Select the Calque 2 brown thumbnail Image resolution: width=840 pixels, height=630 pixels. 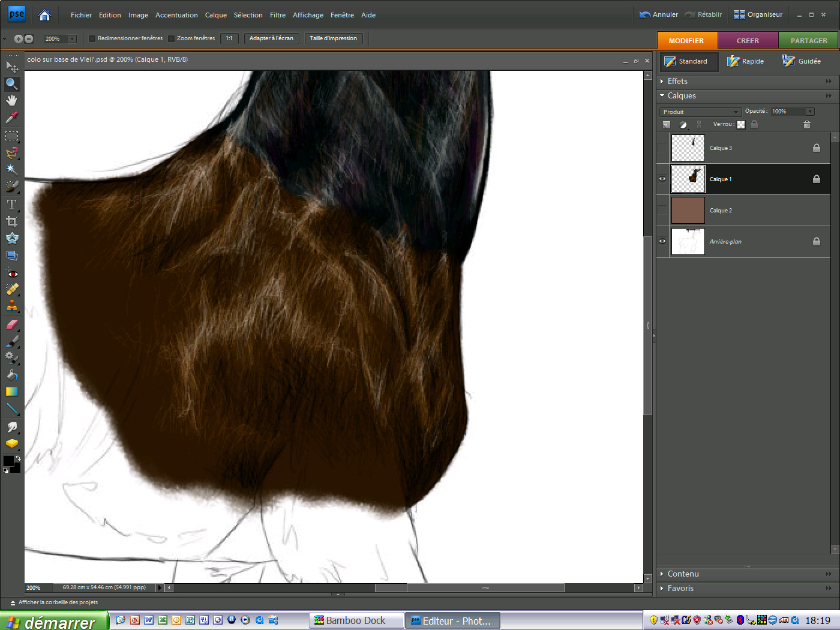coord(688,210)
